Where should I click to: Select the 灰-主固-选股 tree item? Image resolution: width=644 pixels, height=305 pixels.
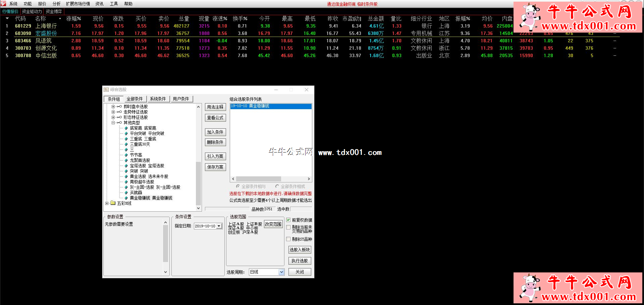tap(155, 187)
